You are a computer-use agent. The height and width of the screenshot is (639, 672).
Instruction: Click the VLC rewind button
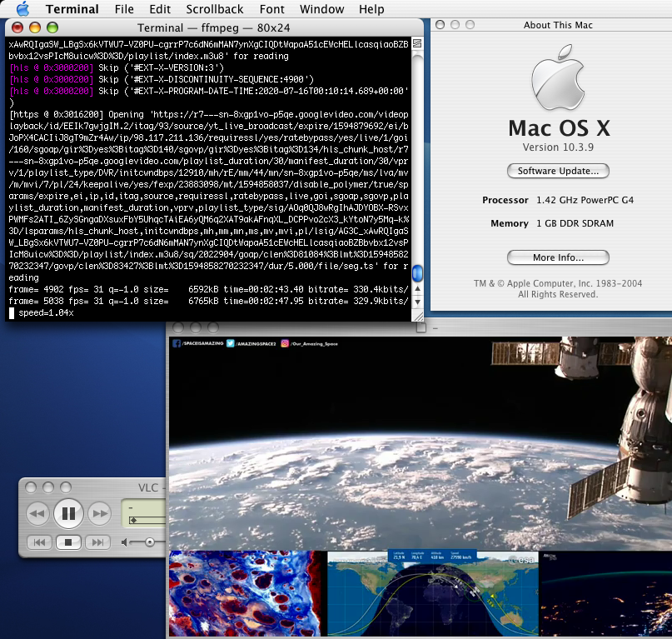pos(37,514)
